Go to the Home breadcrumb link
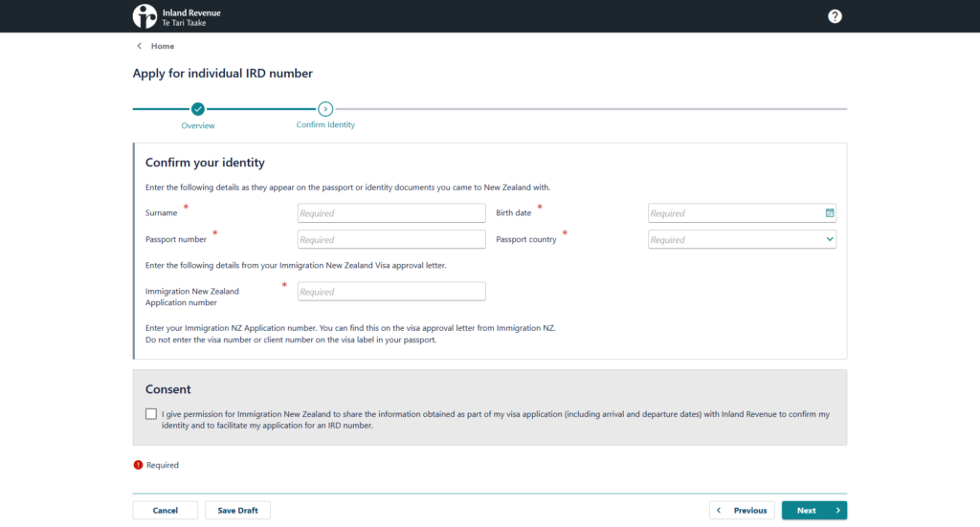 [163, 46]
